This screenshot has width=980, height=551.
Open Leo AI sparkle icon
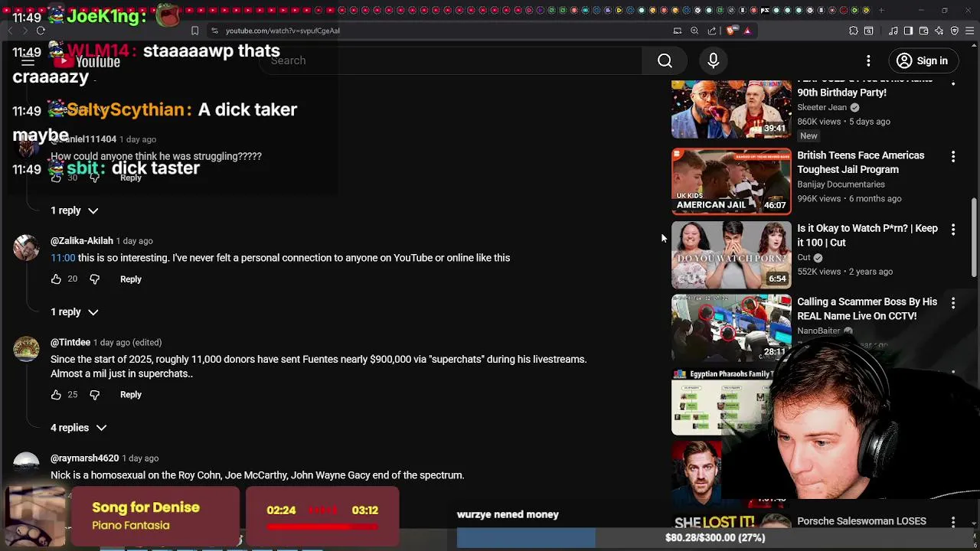click(x=939, y=31)
